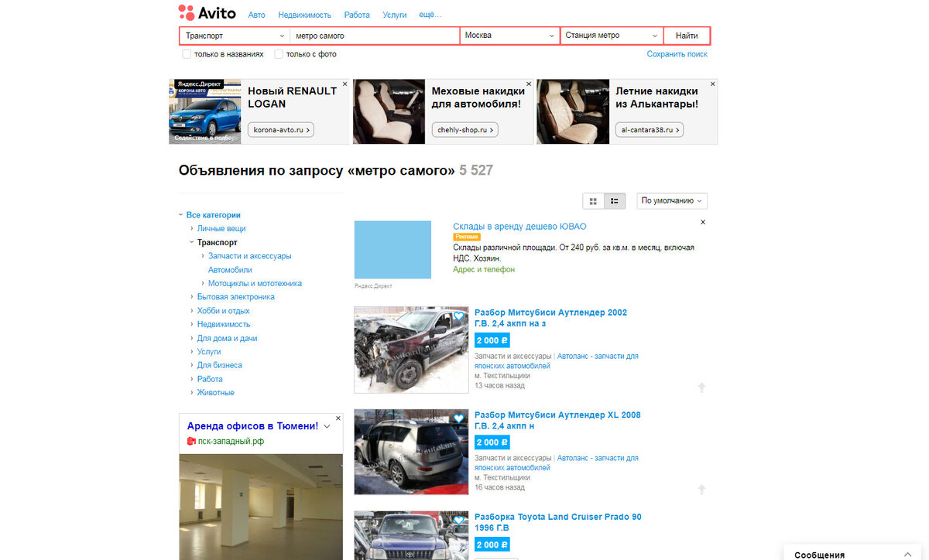
Task: Open Летние накидки seat cover image
Action: pos(573,111)
